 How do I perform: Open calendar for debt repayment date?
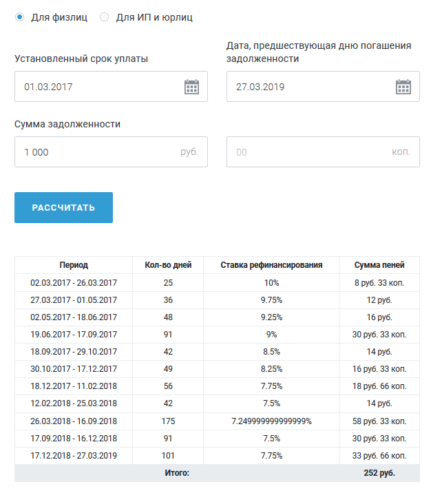click(403, 87)
